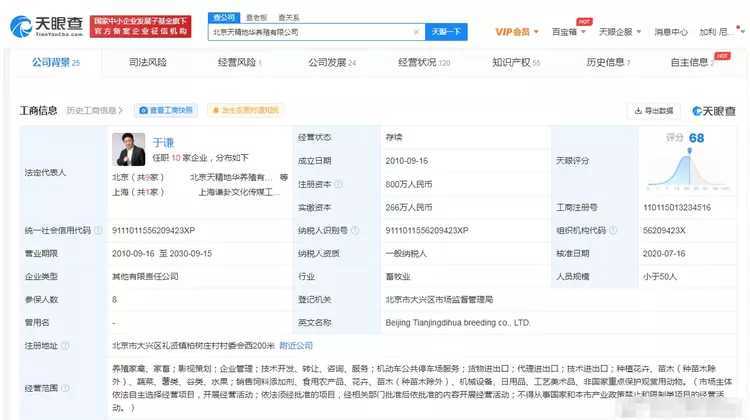The image size is (750, 420).
Task: Select the 查老板 search tab
Action: (x=256, y=18)
